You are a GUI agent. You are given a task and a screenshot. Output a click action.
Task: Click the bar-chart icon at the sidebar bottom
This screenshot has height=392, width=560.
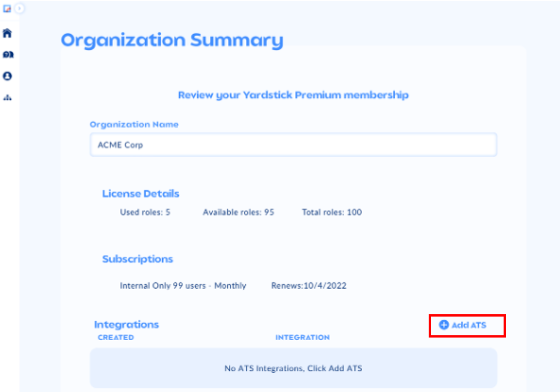[x=8, y=98]
